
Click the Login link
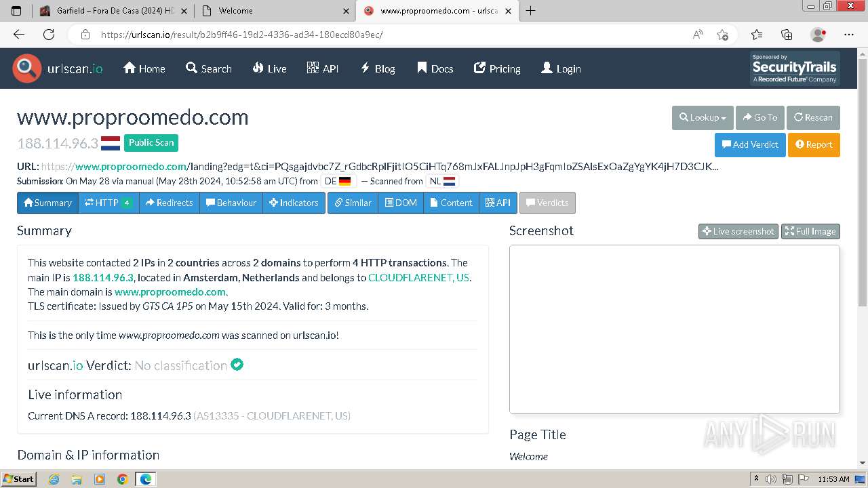pos(561,68)
